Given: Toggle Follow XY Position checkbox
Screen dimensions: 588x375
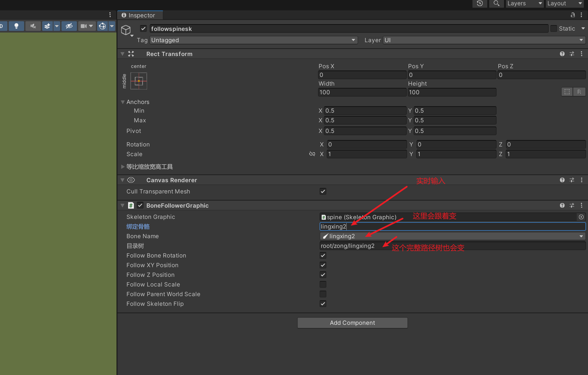Looking at the screenshot, I should coord(323,265).
